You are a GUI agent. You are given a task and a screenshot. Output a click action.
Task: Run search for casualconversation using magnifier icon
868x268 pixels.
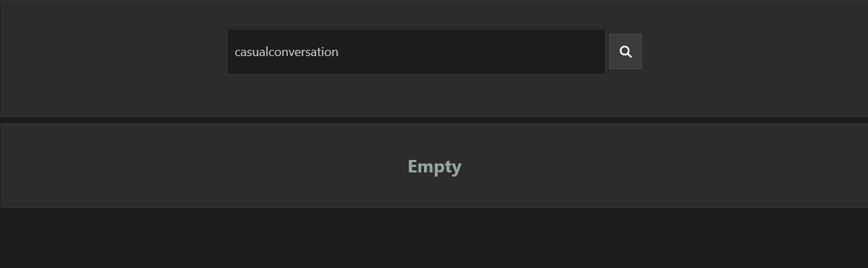coord(625,52)
